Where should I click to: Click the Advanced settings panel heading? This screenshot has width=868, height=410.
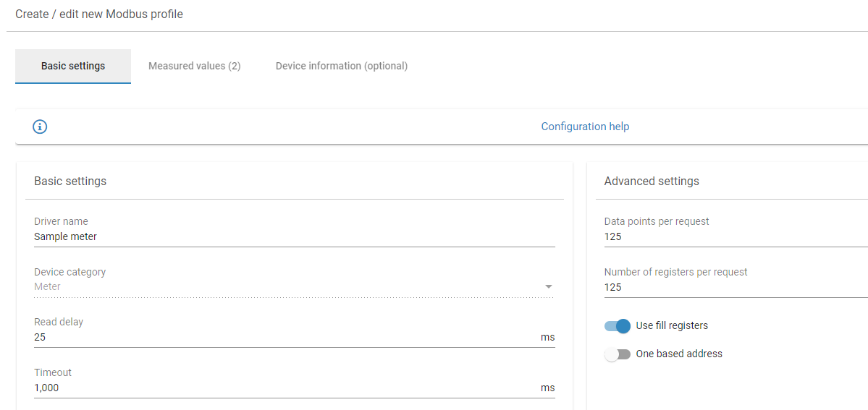click(652, 181)
